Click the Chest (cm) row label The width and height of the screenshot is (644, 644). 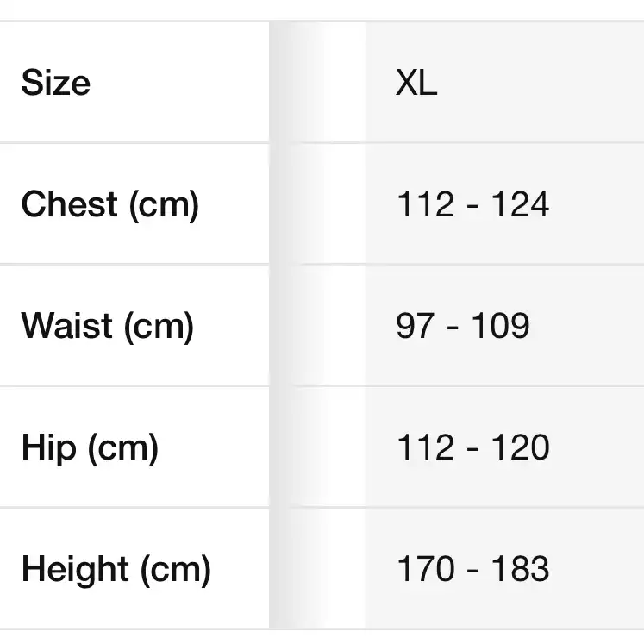109,205
